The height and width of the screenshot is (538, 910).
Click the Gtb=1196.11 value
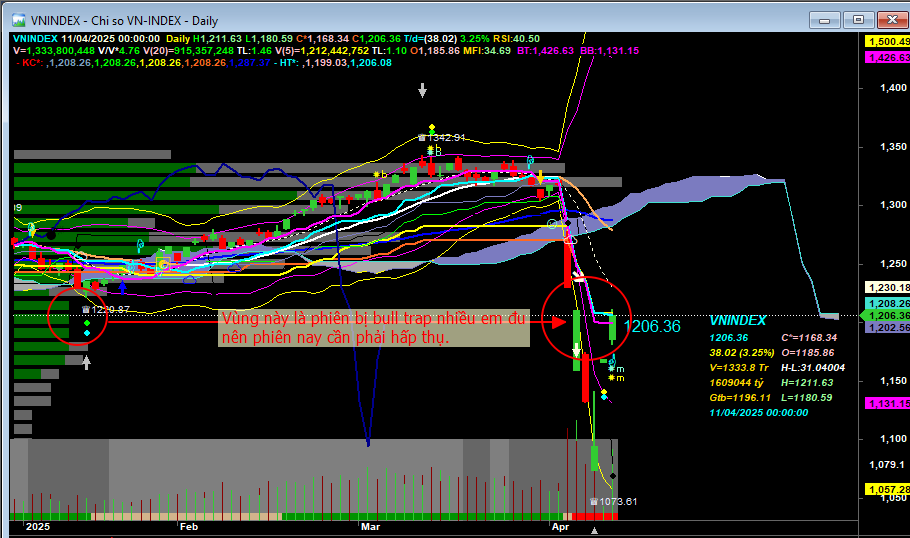pyautogui.click(x=740, y=398)
